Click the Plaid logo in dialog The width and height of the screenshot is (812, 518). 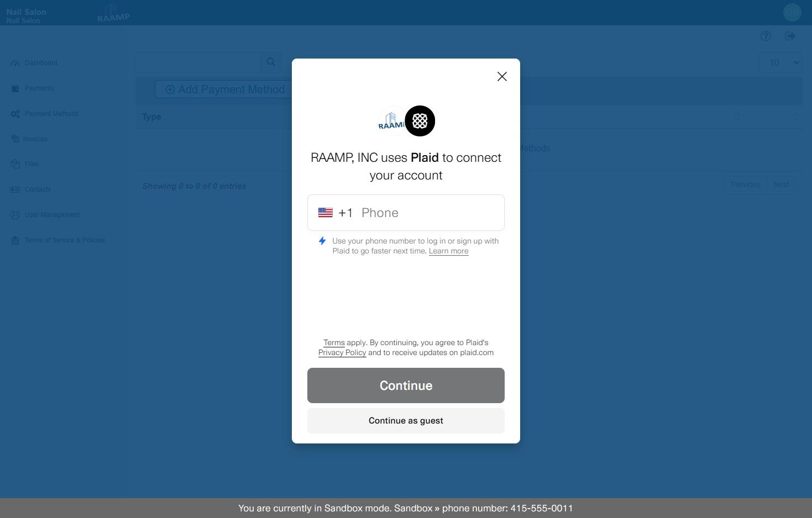[420, 121]
